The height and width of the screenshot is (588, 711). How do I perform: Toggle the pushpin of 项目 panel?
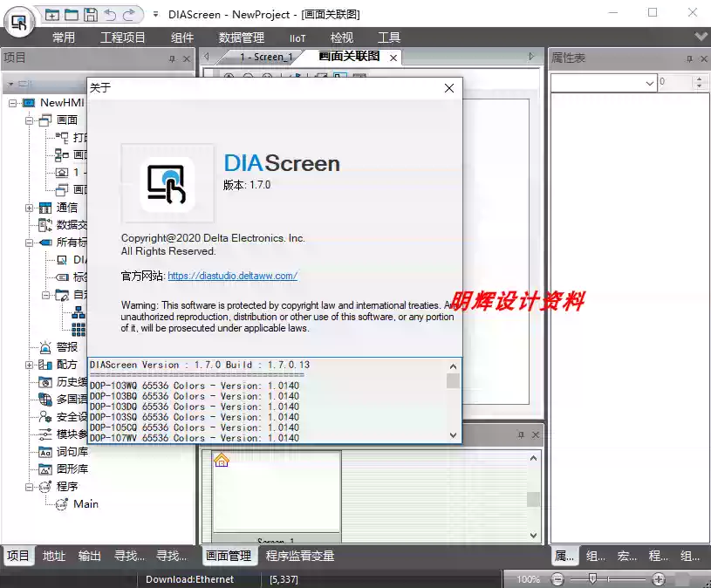click(x=172, y=58)
